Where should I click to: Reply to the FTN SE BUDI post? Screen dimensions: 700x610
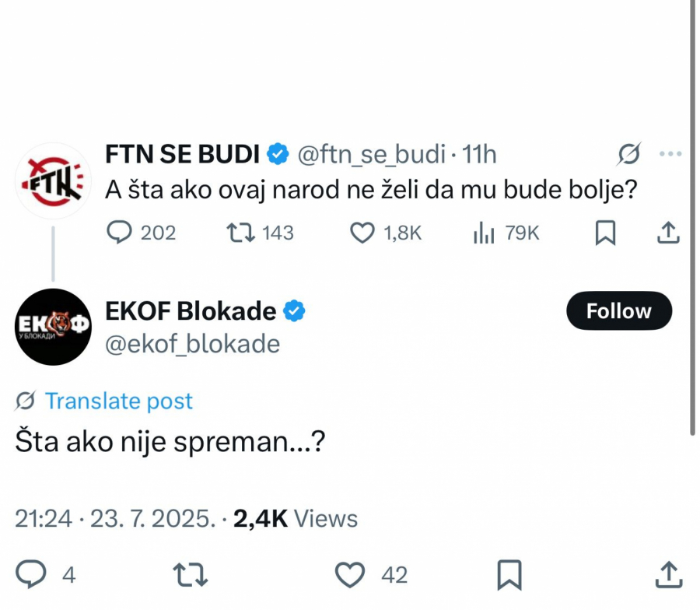pos(119,232)
